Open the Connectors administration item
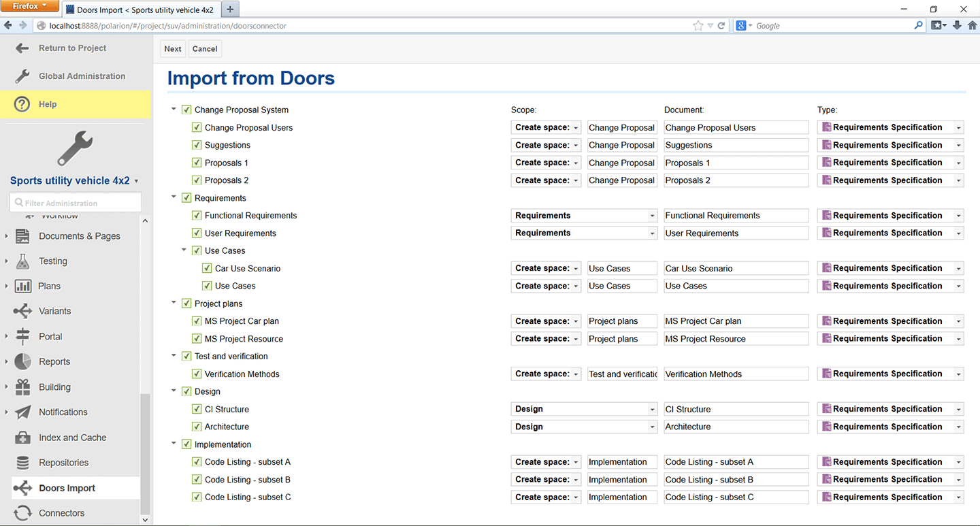Screen dimensions: 980x526 [61, 513]
